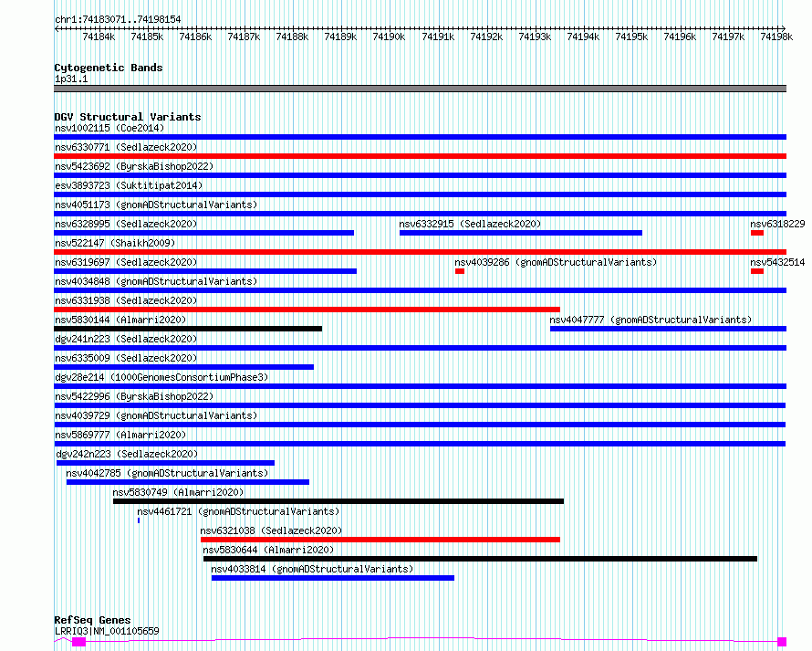Viewport: 812px width, 651px height.
Task: Click the LRRIQ3|NM_001105659 gene label
Action: [107, 631]
